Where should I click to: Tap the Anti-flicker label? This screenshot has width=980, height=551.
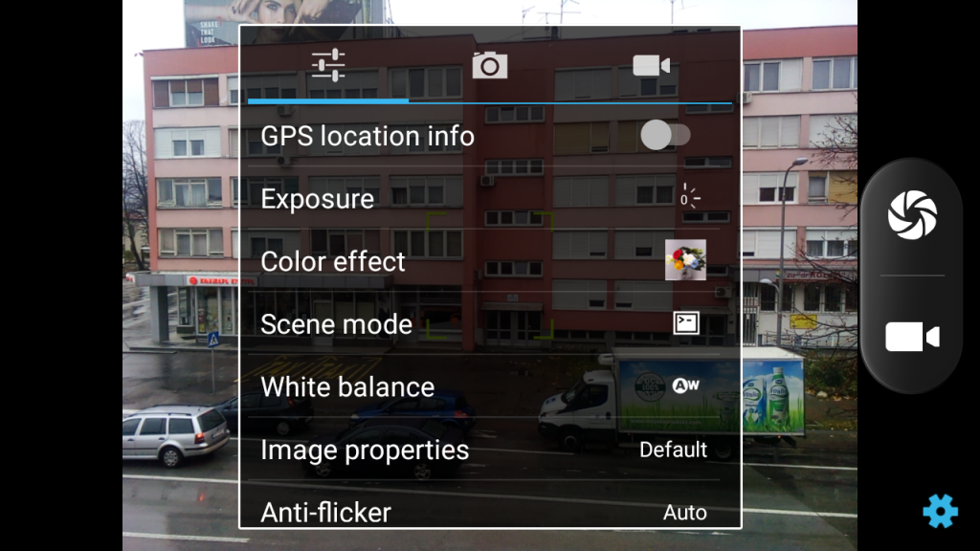[325, 513]
